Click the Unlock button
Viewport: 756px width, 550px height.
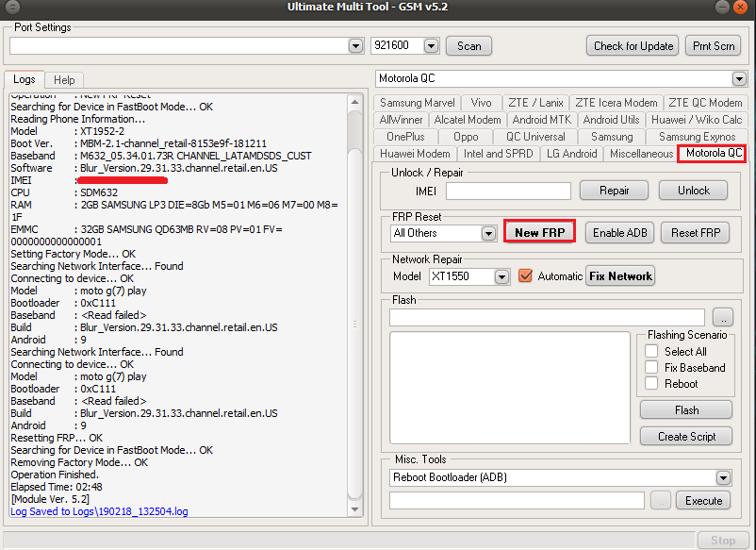pos(694,191)
